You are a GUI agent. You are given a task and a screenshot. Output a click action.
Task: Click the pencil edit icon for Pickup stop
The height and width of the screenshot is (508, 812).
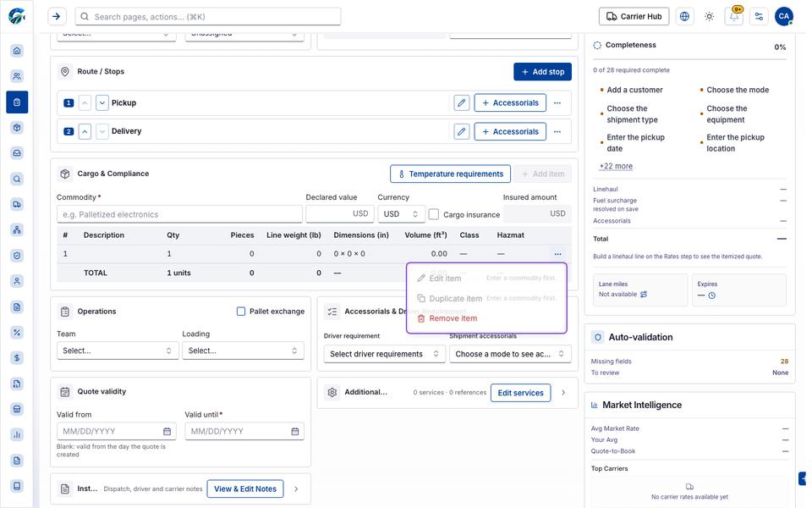[462, 102]
